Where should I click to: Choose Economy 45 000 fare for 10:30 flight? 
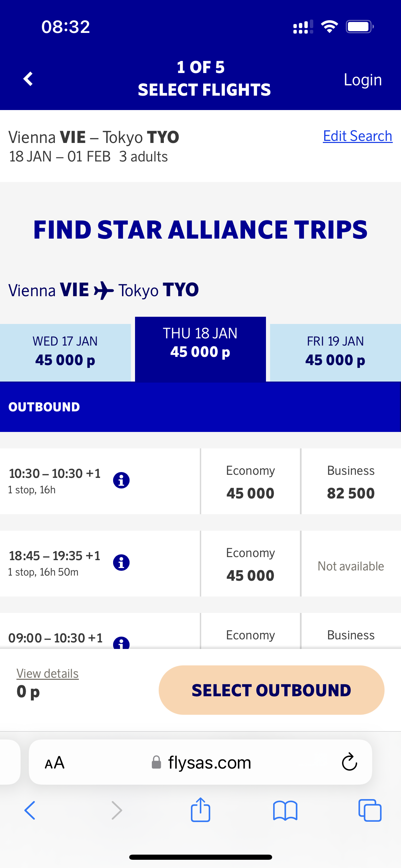(x=251, y=482)
